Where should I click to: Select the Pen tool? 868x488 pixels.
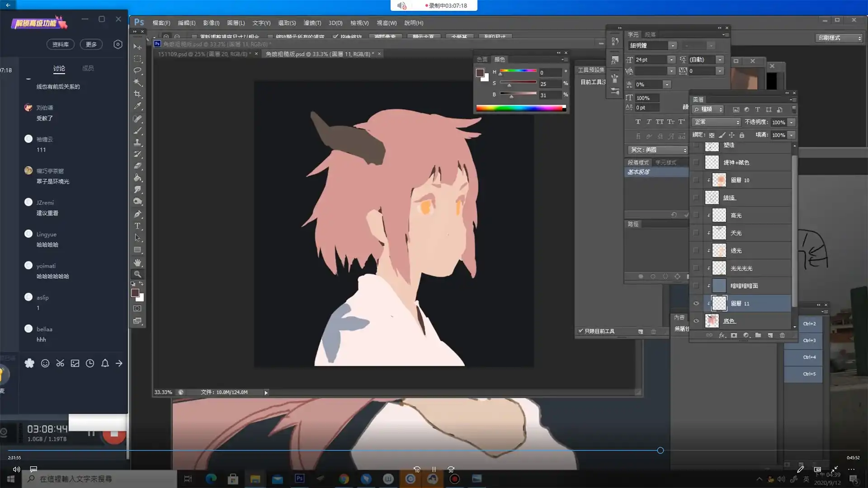coord(137,214)
